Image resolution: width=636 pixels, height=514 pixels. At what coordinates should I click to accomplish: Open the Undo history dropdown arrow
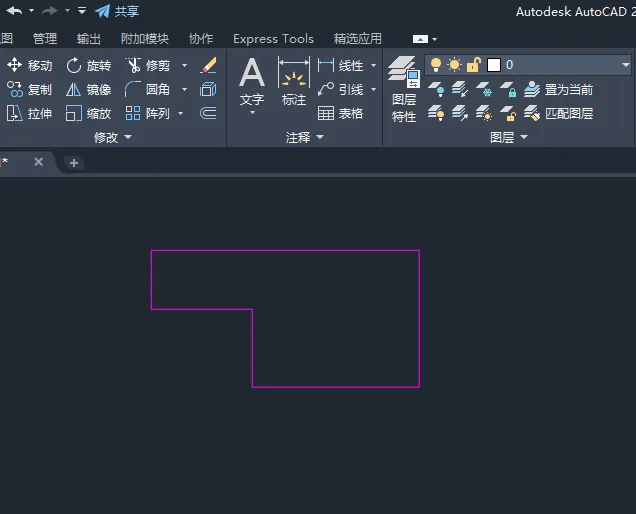[x=31, y=11]
